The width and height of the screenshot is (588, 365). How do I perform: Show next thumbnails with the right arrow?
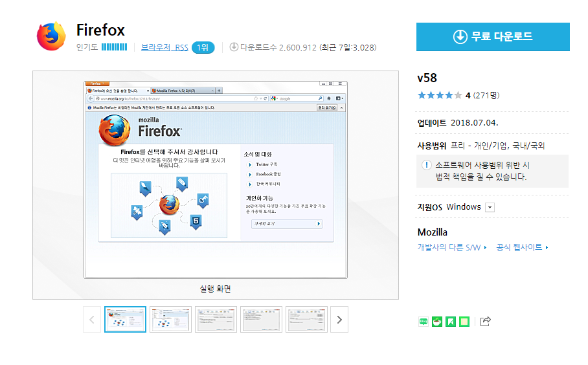pos(339,320)
